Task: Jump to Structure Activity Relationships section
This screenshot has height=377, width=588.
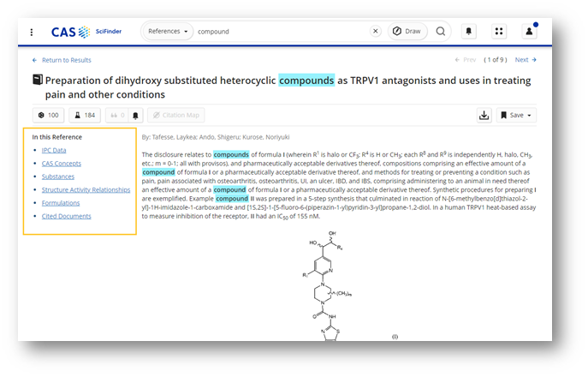Action: pyautogui.click(x=86, y=189)
